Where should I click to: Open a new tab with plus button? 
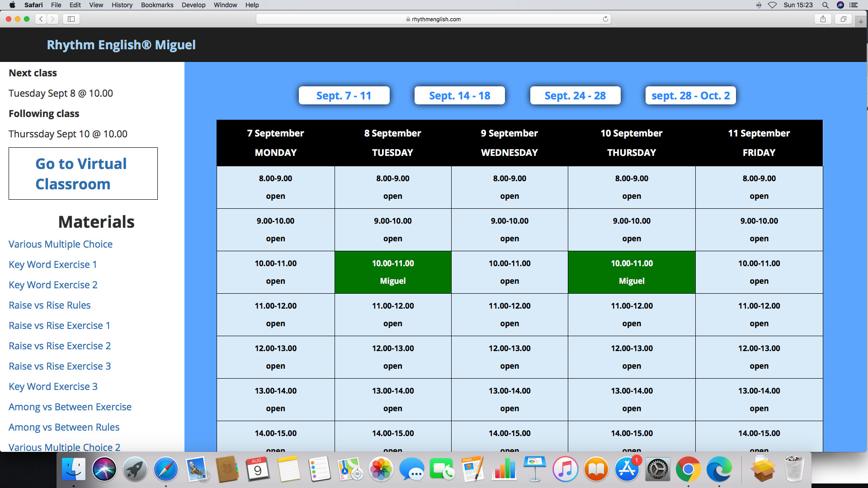[x=861, y=22]
